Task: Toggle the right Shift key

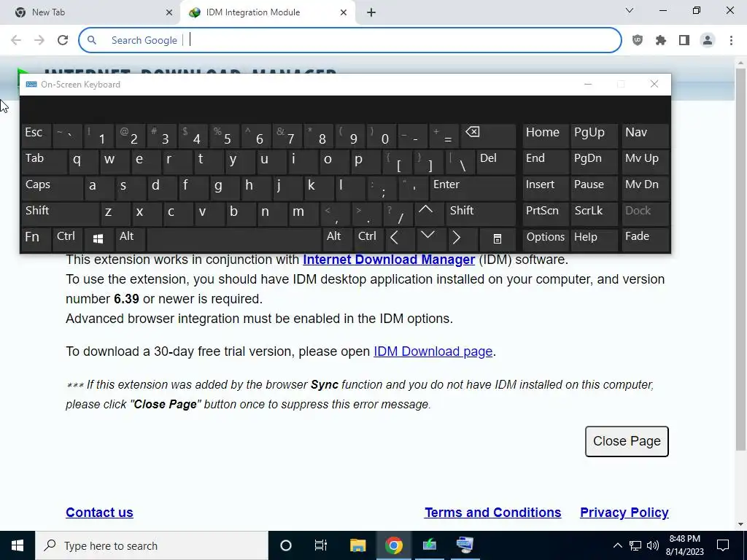Action: coord(481,213)
